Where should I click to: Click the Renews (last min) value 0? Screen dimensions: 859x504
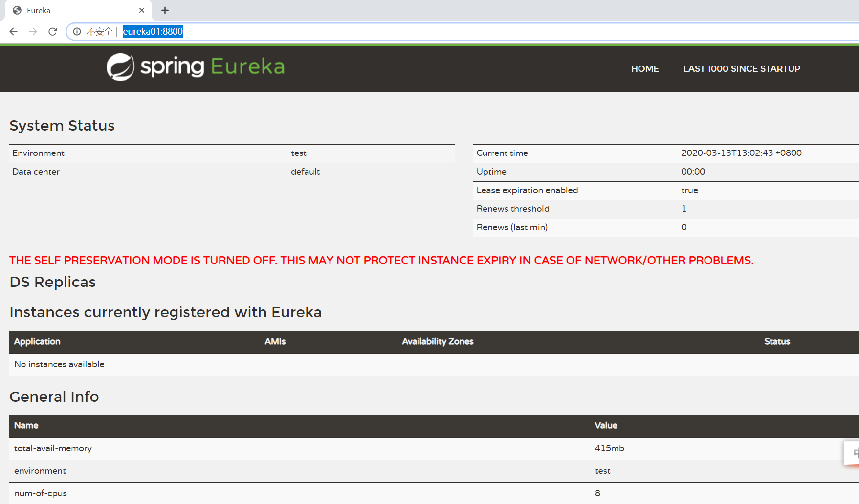coord(684,227)
